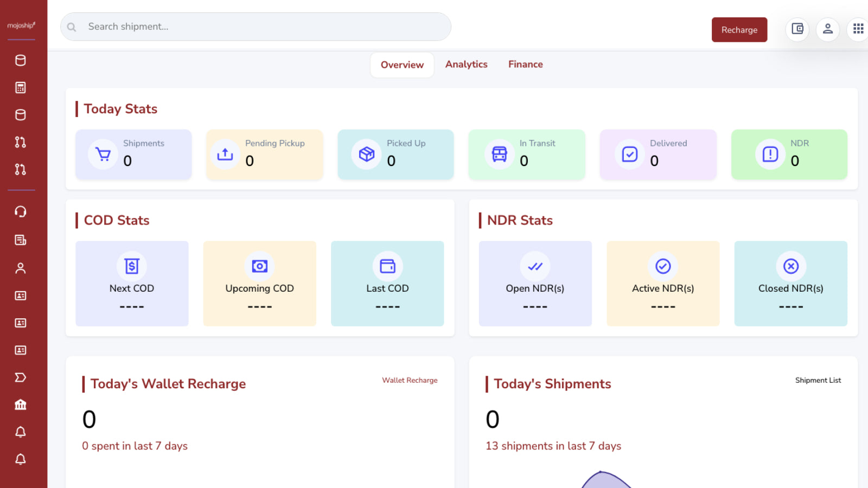Click the calculator icon in sidebar
Image resolution: width=868 pixels, height=488 pixels.
point(21,87)
